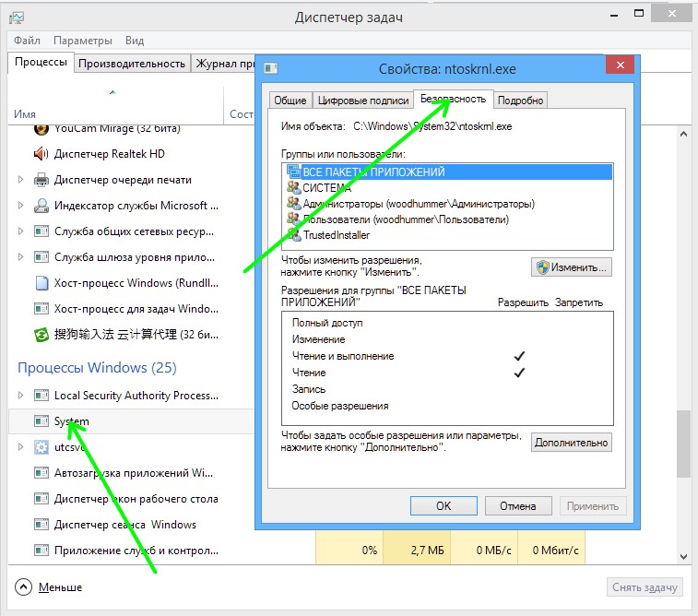
Task: Switch to the Подробно tab
Action: click(x=520, y=101)
